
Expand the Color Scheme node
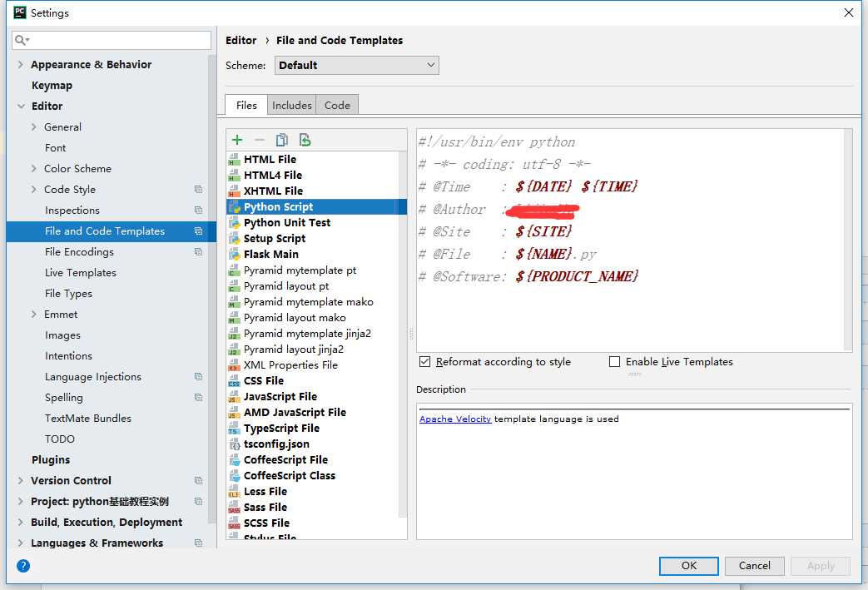pos(34,168)
